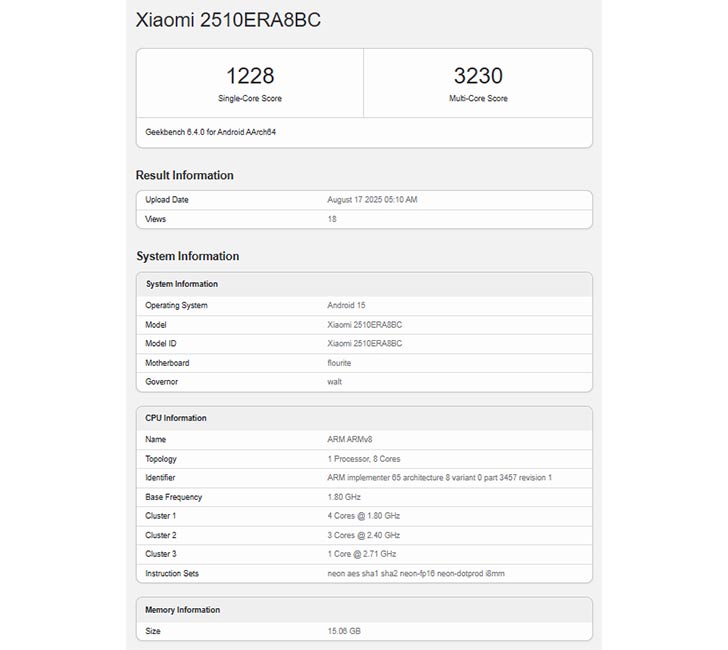The width and height of the screenshot is (728, 650).
Task: Click the Base Frequency row label
Action: click(x=174, y=497)
